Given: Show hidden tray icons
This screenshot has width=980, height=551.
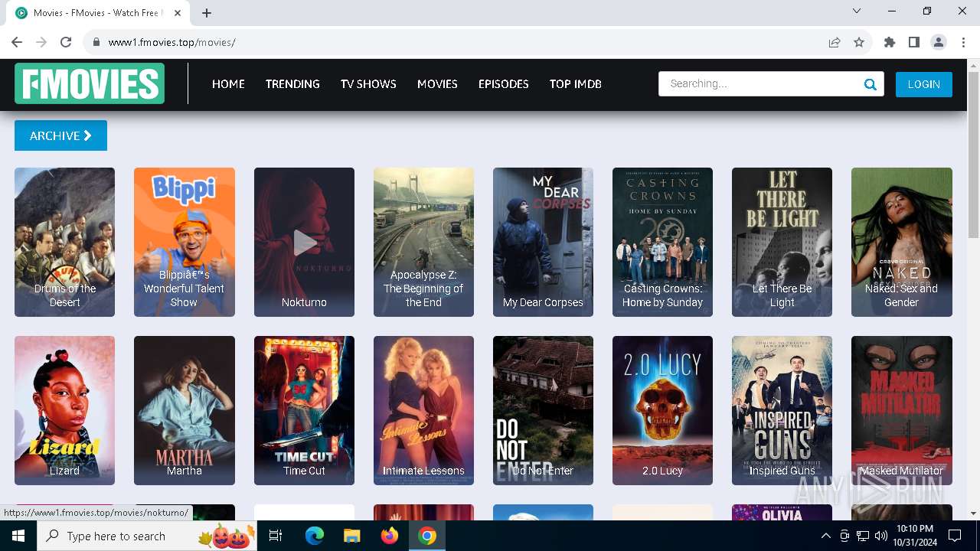Looking at the screenshot, I should 826,536.
